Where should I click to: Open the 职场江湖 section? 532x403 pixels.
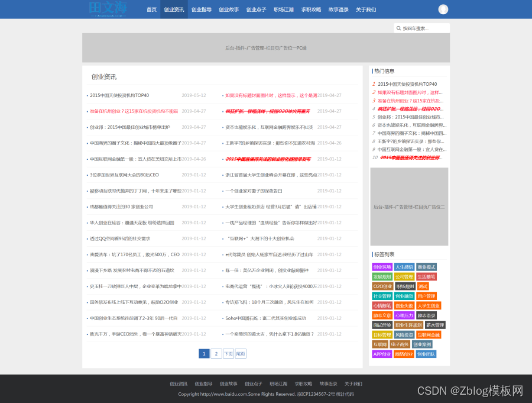point(284,9)
